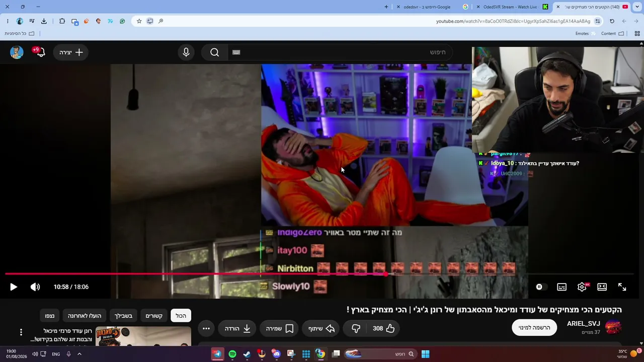Click the taskbar חיפוש search box
Viewport: 644px width, 362px height.
click(x=380, y=354)
